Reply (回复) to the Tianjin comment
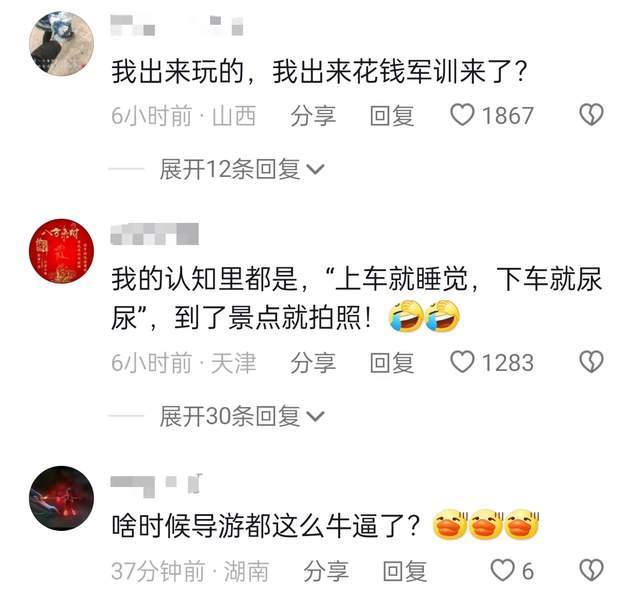The image size is (640, 600). [392, 363]
